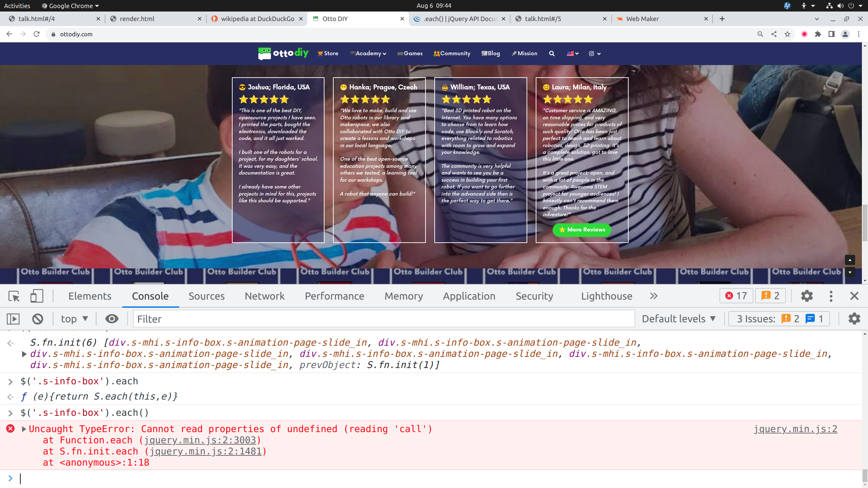Click the live expression eye icon
Screen dimensions: 868x488
[112, 319]
